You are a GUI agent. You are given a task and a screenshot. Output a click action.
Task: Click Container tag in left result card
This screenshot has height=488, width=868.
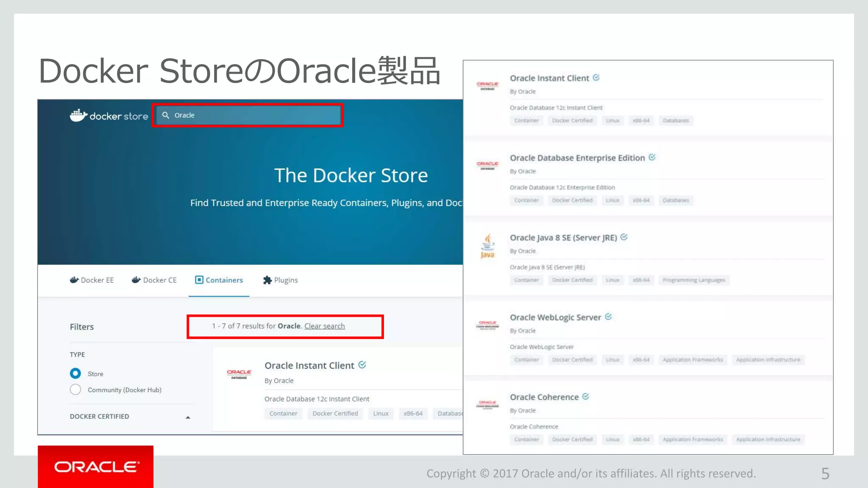click(x=284, y=413)
